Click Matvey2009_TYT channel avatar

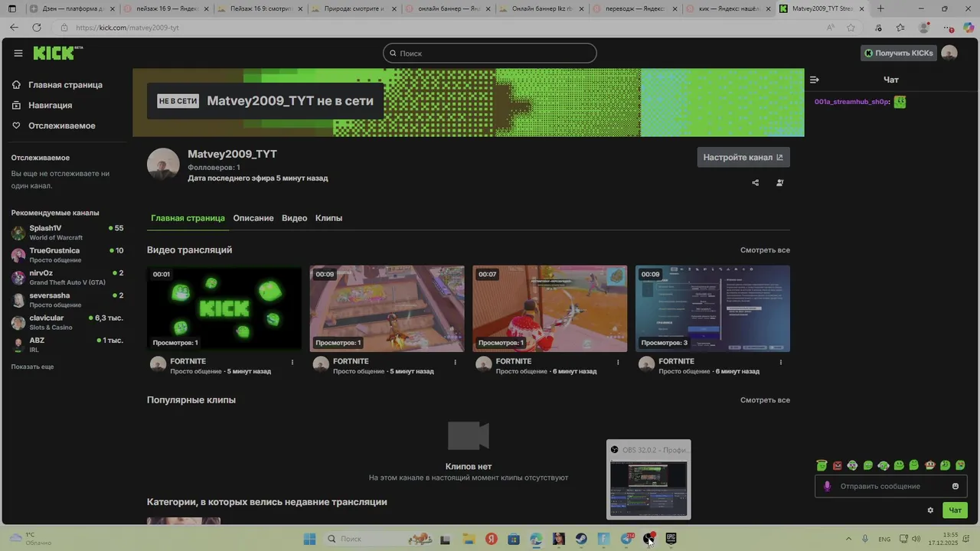point(163,165)
